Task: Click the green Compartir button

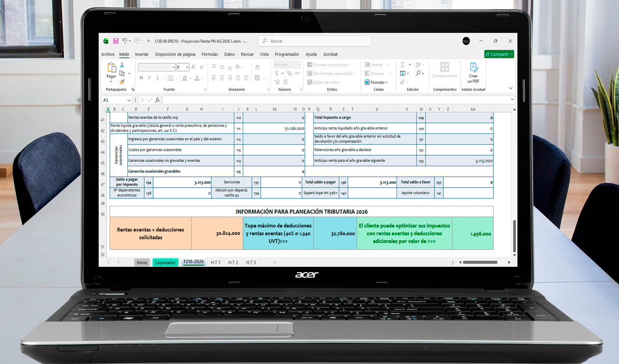Action: (x=499, y=54)
